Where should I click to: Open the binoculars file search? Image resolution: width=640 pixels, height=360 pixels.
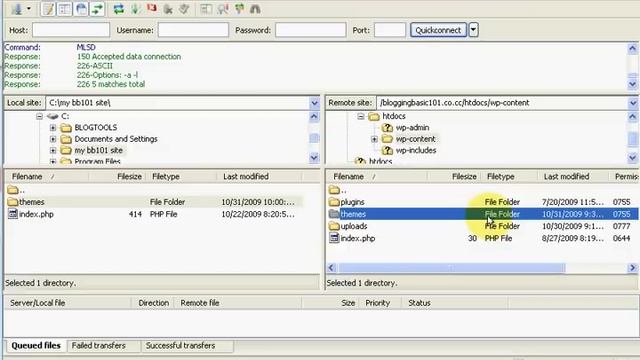(255, 9)
